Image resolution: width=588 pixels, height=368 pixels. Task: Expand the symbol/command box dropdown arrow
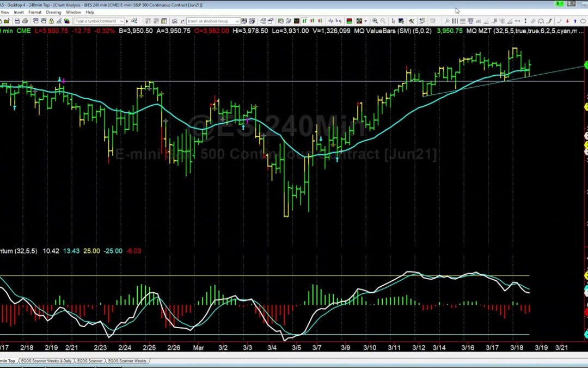pos(120,21)
